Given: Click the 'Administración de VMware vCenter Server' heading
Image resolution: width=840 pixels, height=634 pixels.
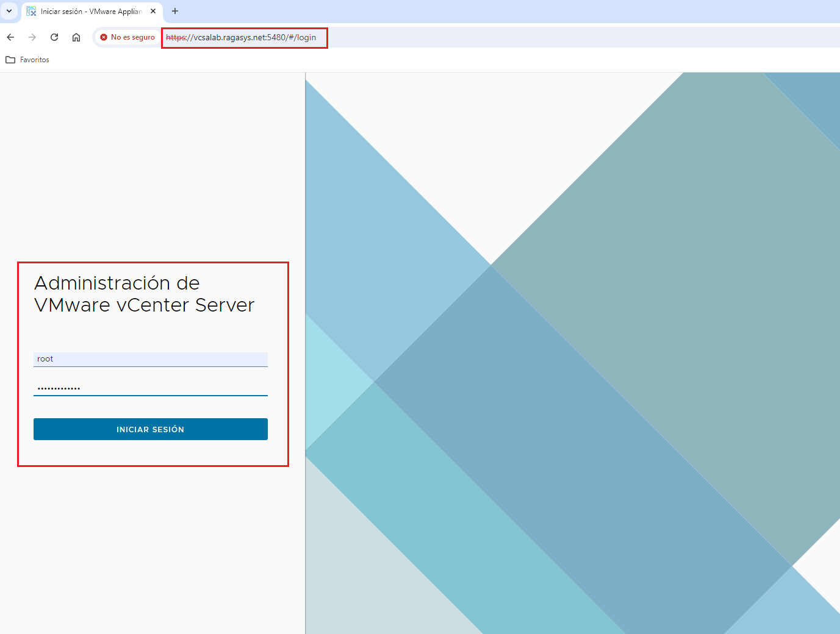Looking at the screenshot, I should tap(144, 294).
